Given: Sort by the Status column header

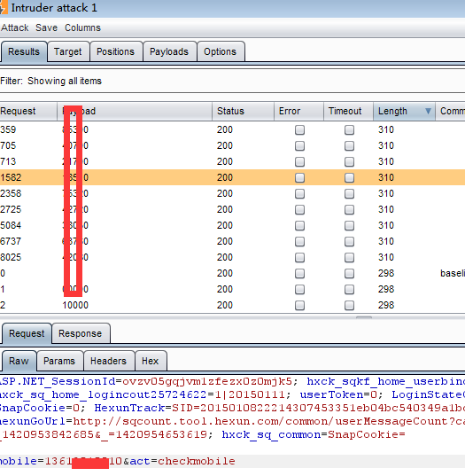Looking at the screenshot, I should [x=243, y=111].
